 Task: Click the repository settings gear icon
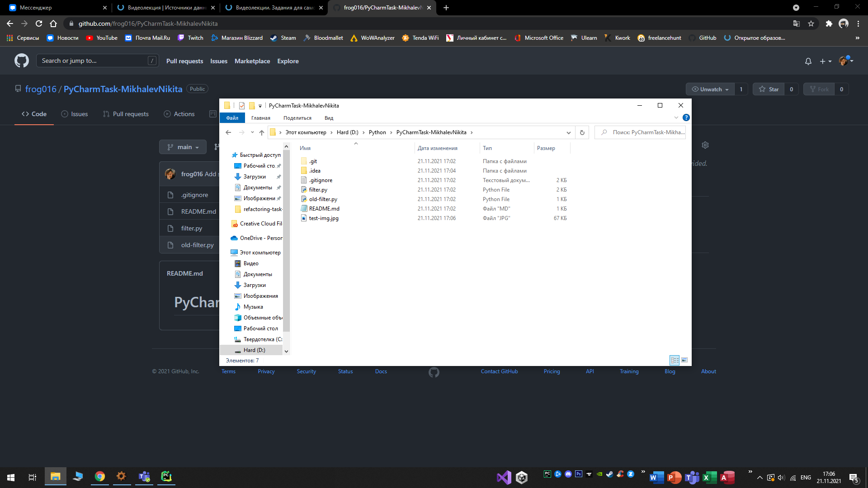point(705,145)
